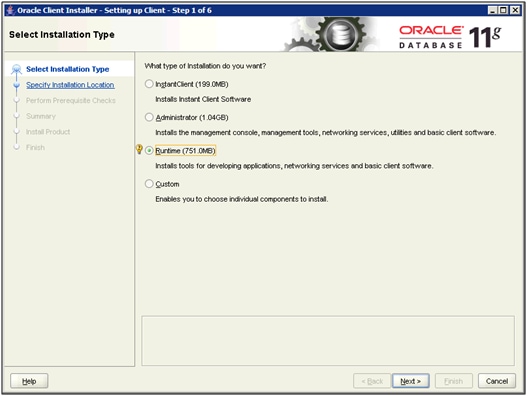The height and width of the screenshot is (396, 528).
Task: Open the Specify Installation Location step link
Action: click(x=70, y=85)
